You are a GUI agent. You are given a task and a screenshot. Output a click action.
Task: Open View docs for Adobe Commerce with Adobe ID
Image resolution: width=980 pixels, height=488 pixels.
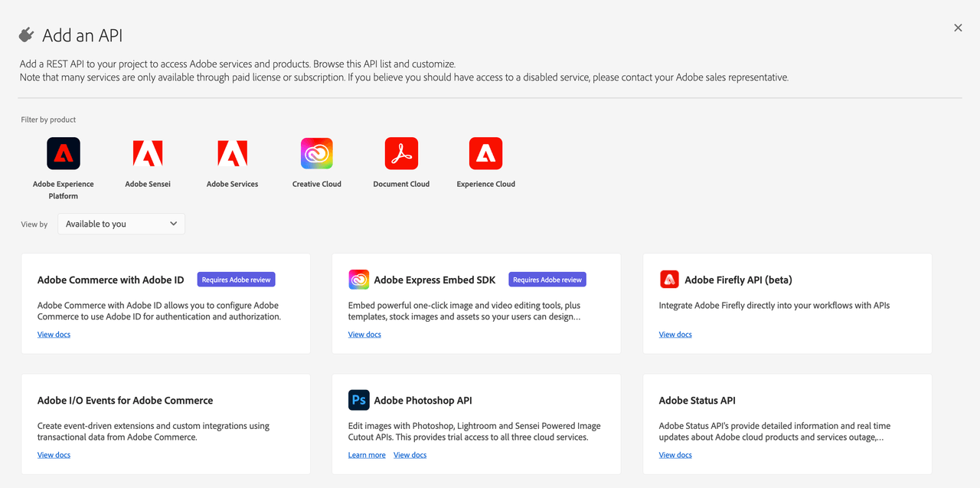point(54,335)
